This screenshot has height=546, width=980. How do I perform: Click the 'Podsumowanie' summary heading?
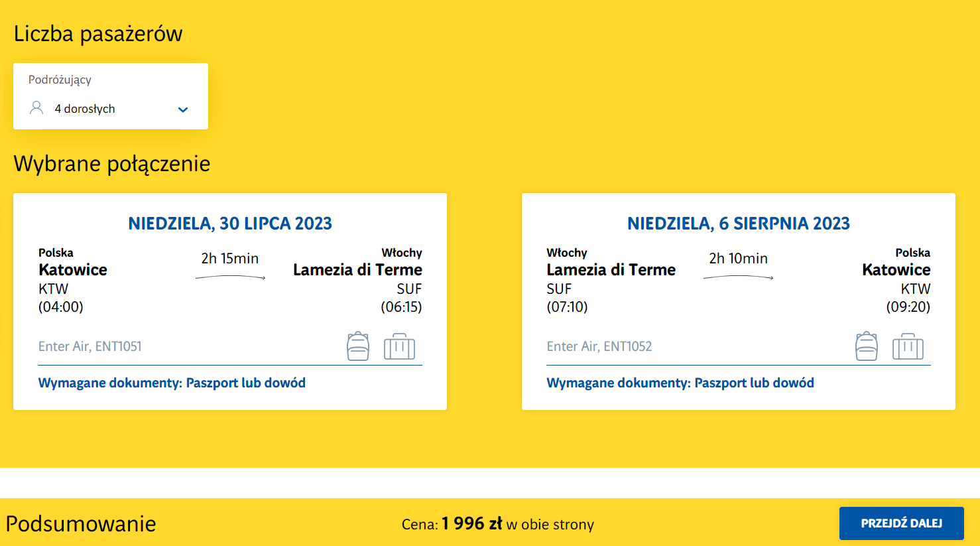[81, 523]
